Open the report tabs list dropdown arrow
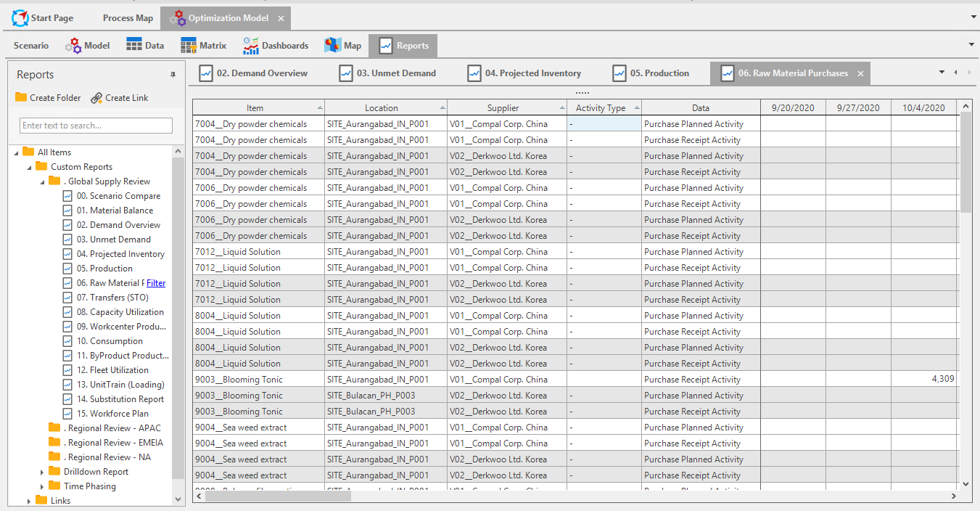 tap(942, 72)
